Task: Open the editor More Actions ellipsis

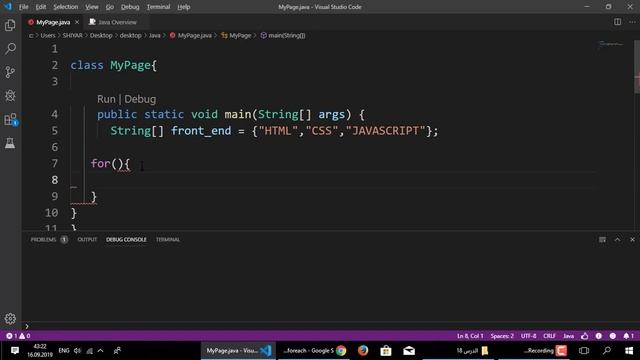Action: (632, 22)
